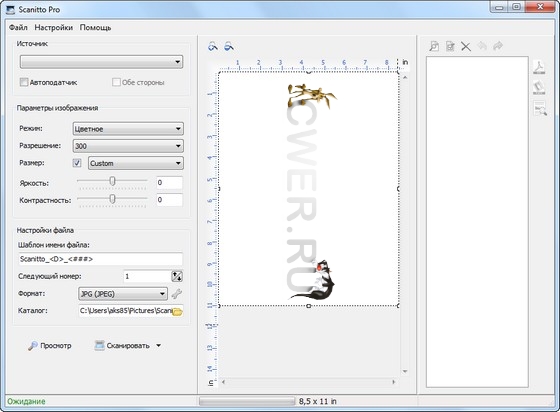The width and height of the screenshot is (560, 412).
Task: Click the redo arrow icon
Action: (x=498, y=46)
